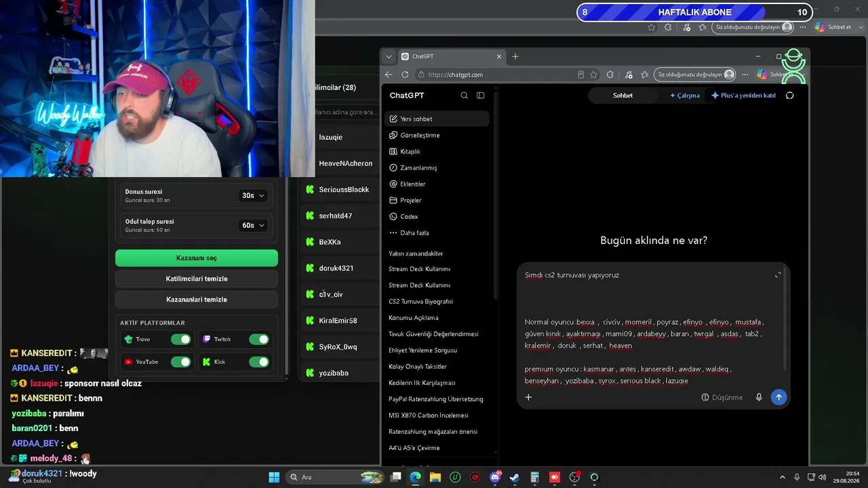
Task: Click the Kazananı seç button
Action: tap(197, 258)
